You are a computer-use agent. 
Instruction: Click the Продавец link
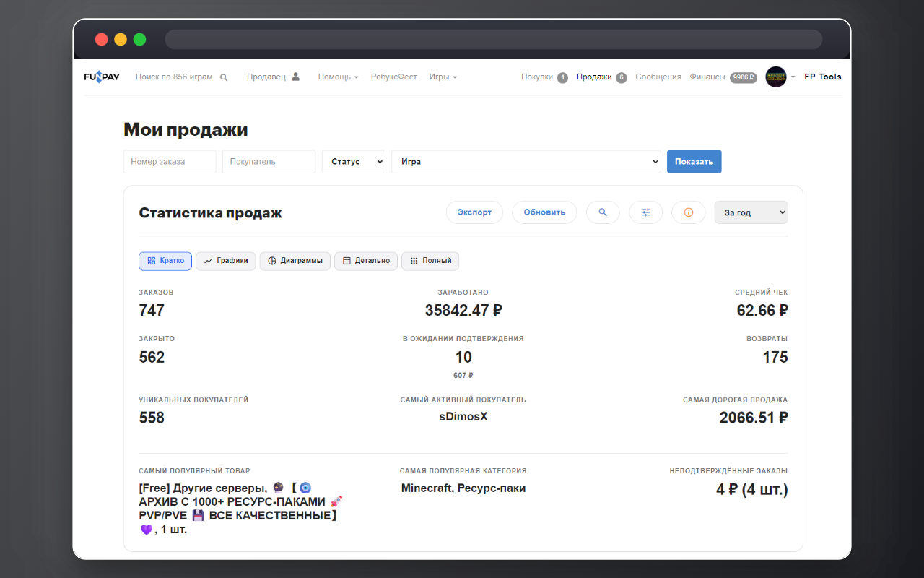266,77
